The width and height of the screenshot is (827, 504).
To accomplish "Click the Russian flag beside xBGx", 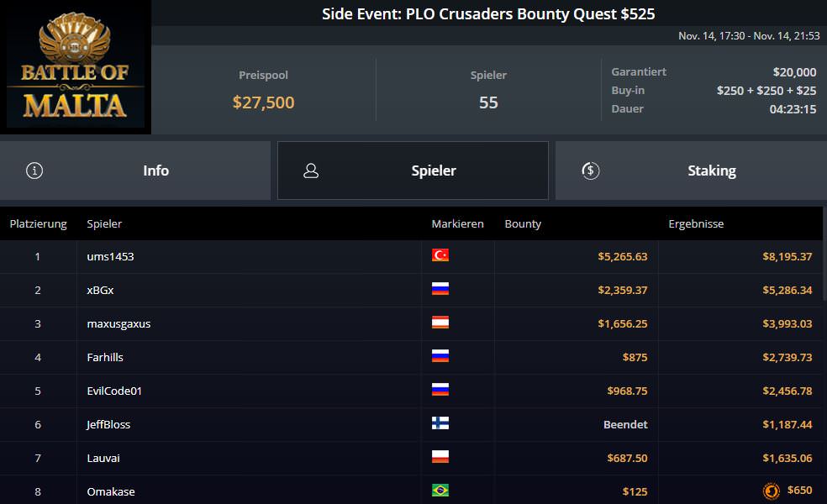I will click(440, 289).
